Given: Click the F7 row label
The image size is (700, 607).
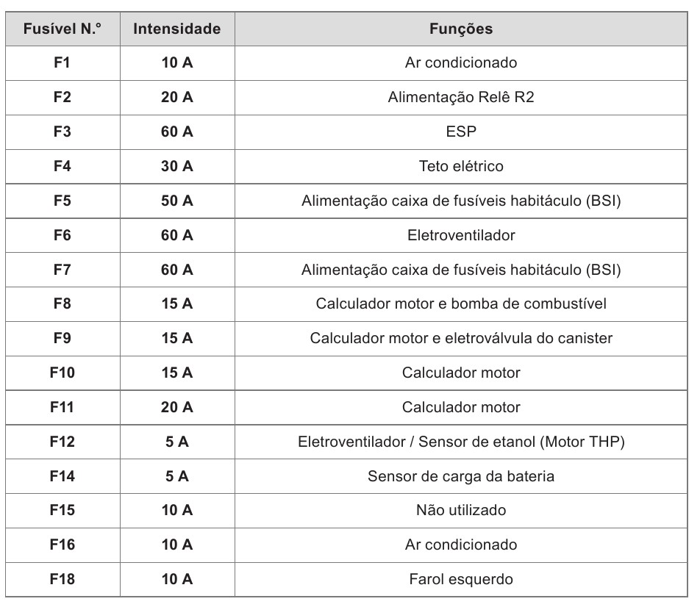Looking at the screenshot, I should (63, 270).
